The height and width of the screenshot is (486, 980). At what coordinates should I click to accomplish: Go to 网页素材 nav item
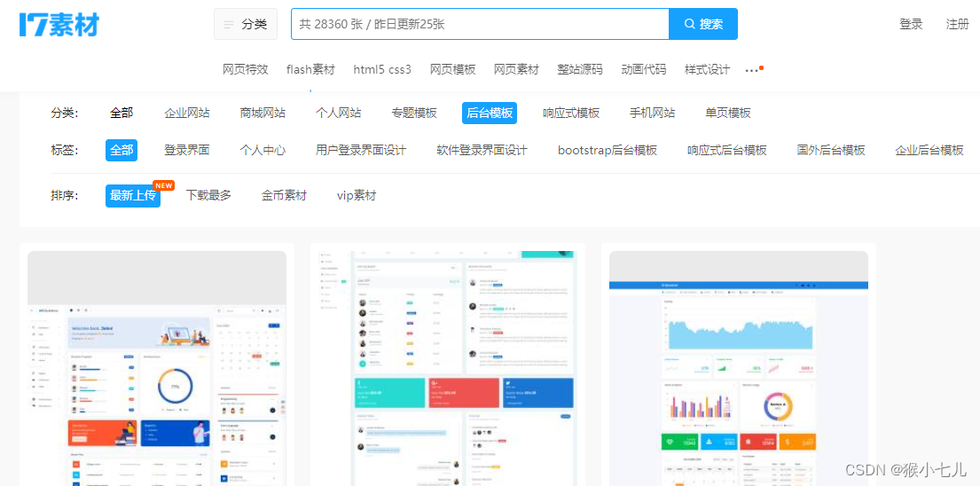[x=516, y=69]
